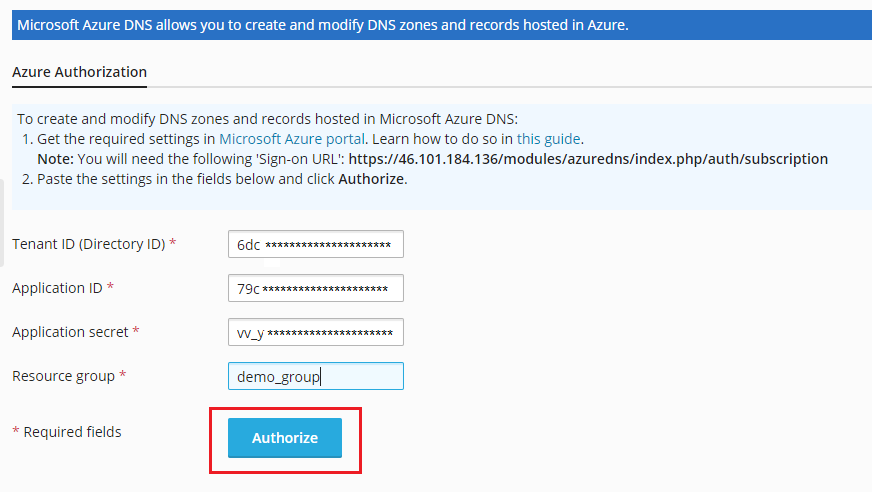Viewport: 872px width, 492px height.
Task: Click the red asterisk beside Tenant ID label
Action: pyautogui.click(x=173, y=244)
